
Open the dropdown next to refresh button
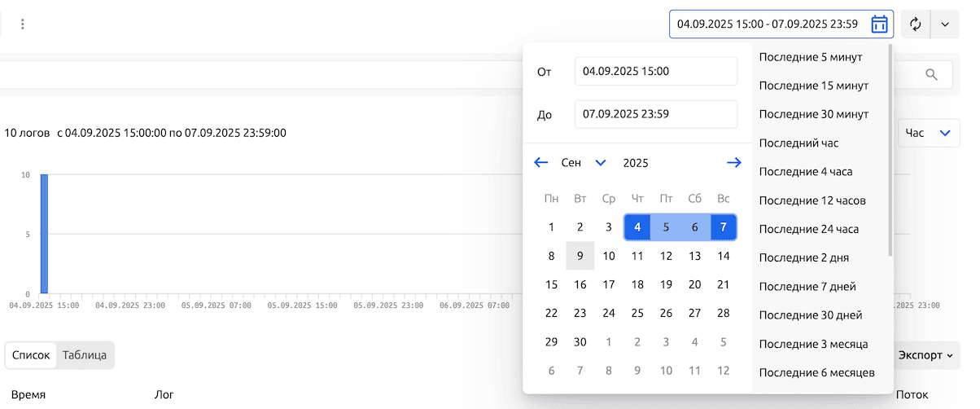pyautogui.click(x=945, y=24)
